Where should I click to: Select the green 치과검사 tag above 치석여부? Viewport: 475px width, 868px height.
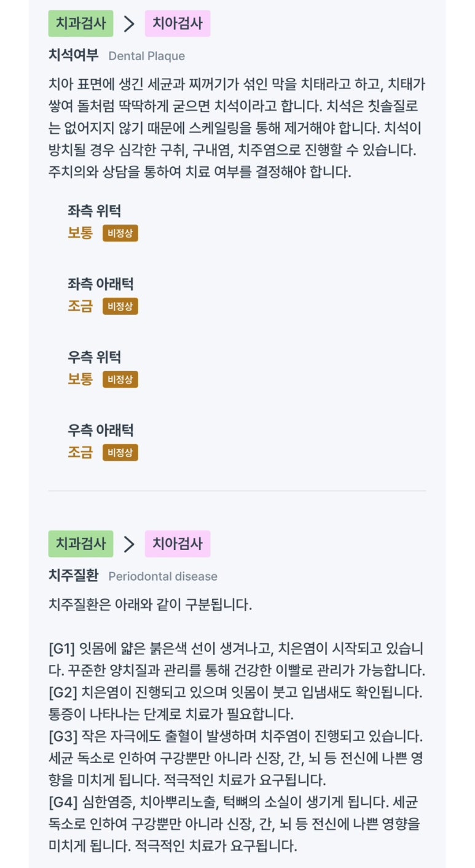[80, 24]
